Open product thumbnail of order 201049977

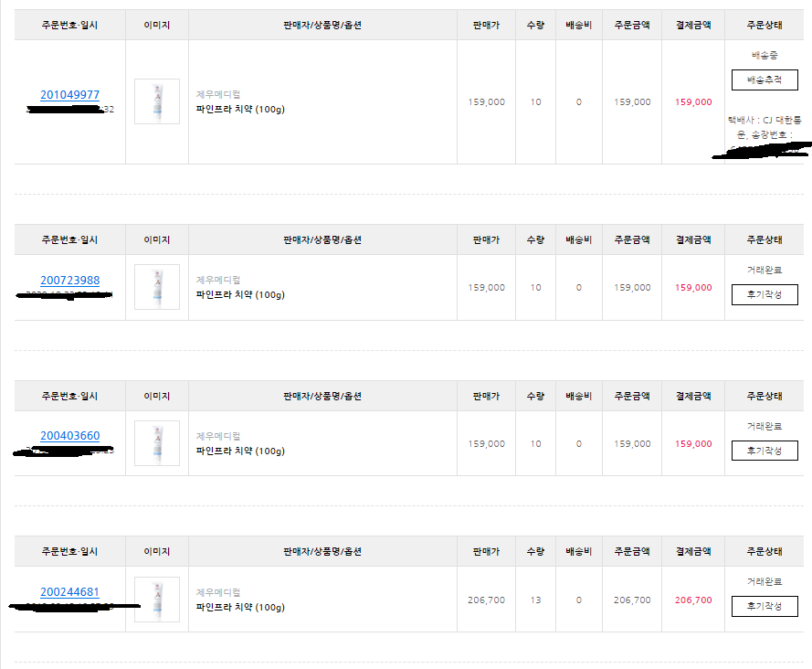coord(157,101)
